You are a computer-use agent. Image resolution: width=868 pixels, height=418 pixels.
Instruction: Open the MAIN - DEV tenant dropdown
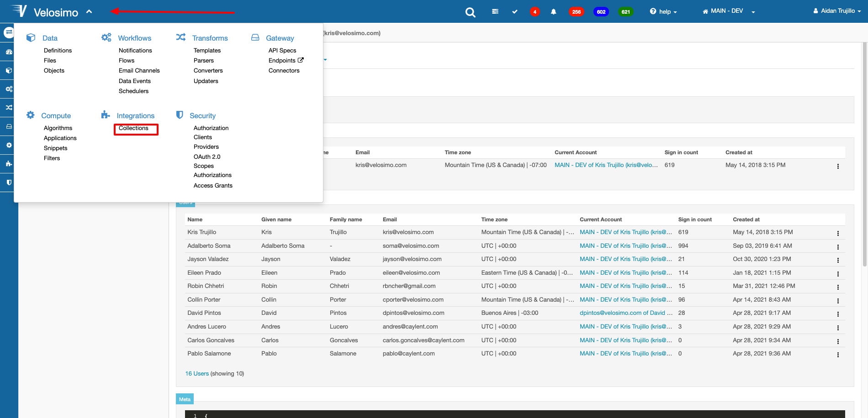click(729, 11)
